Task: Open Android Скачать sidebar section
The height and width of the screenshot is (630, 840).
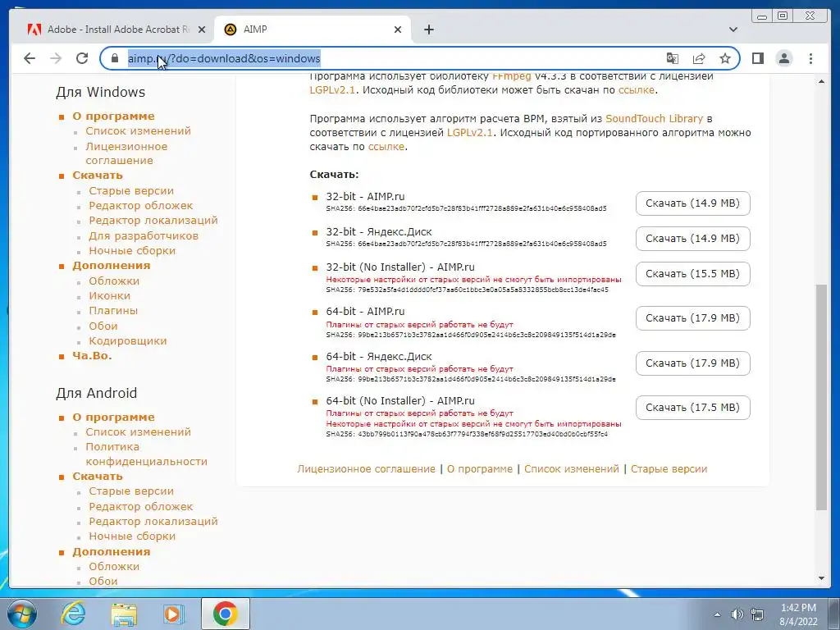Action: tap(98, 477)
